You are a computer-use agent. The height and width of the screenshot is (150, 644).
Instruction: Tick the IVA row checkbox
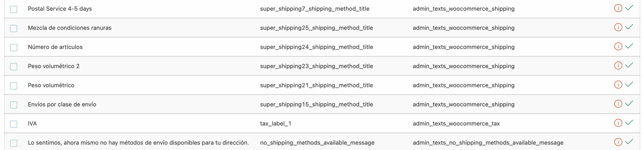(x=14, y=124)
